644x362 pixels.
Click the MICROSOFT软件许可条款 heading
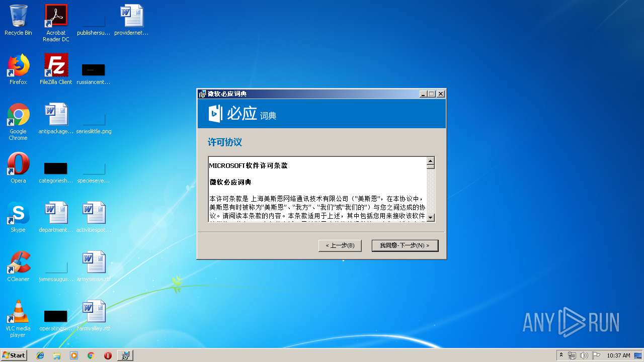tap(249, 165)
